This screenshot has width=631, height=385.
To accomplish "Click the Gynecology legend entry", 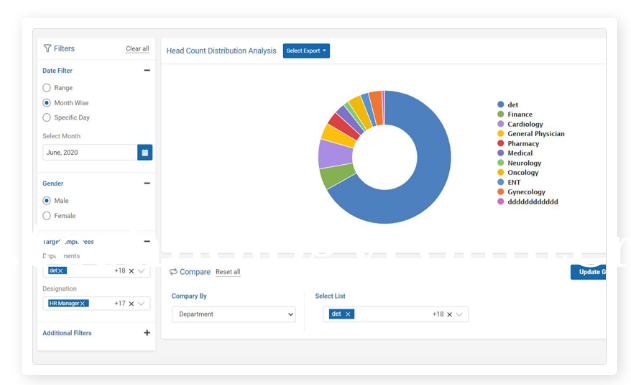I will (x=522, y=192).
